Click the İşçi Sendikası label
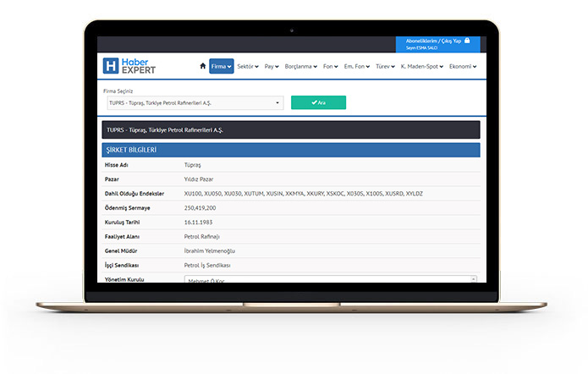The image size is (588, 374). pos(122,265)
